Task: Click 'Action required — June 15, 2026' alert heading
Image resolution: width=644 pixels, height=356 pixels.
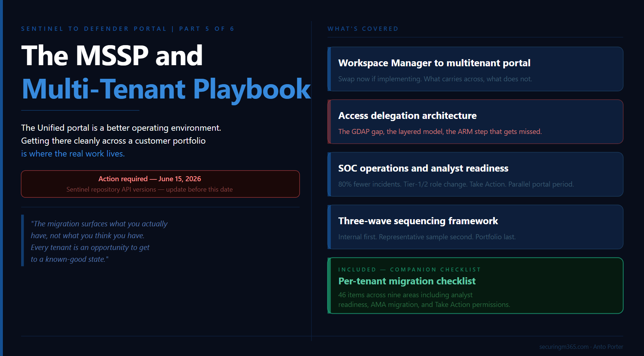Action: 150,179
